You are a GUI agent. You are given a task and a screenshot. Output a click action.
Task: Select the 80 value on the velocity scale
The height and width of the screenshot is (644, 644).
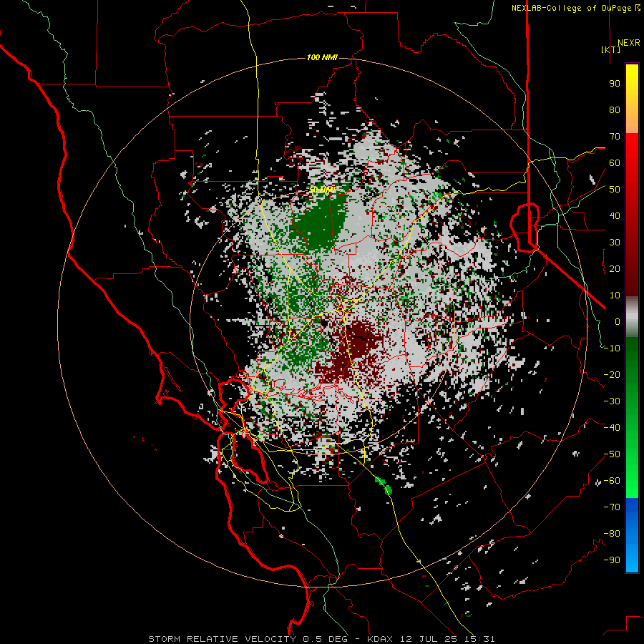pos(615,110)
